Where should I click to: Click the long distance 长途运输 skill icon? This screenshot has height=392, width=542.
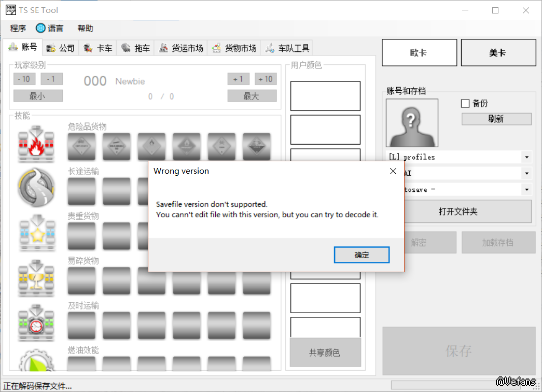36,188
